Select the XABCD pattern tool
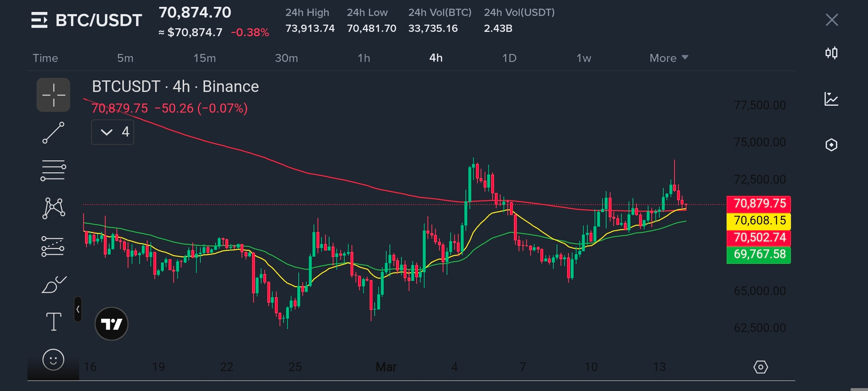This screenshot has height=391, width=868. click(x=54, y=208)
